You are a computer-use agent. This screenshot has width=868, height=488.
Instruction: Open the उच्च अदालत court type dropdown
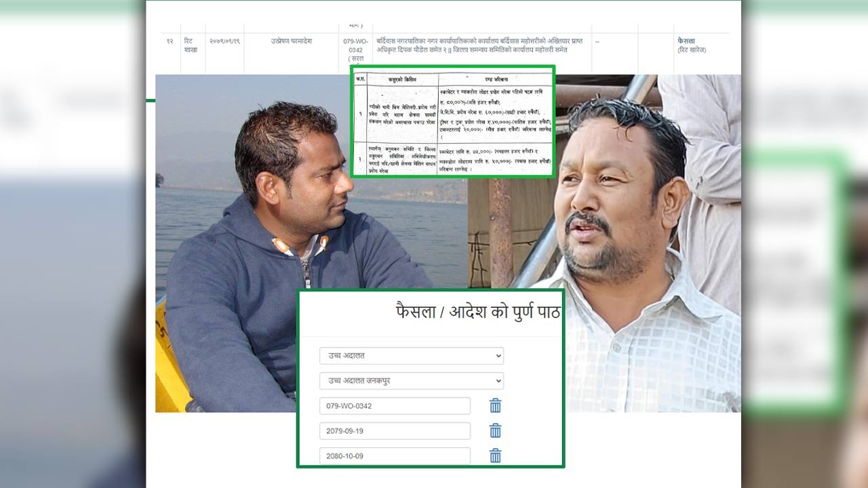click(x=411, y=356)
